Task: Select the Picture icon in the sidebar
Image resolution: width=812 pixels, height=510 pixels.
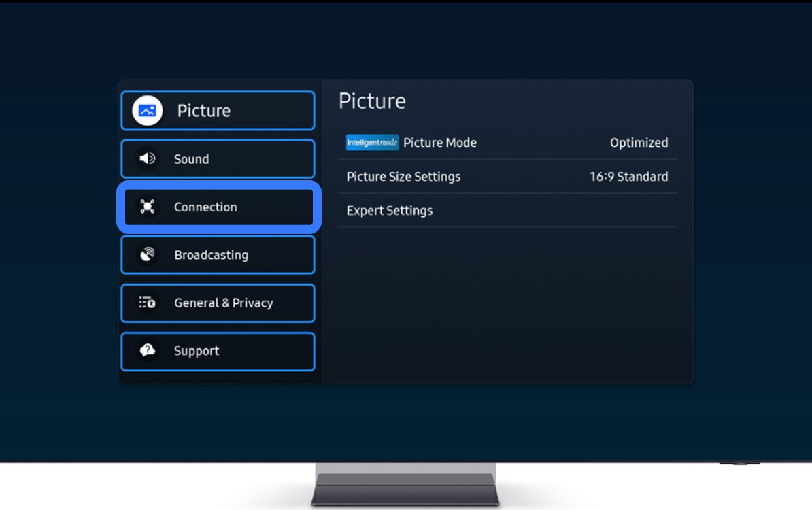Action: coord(148,111)
